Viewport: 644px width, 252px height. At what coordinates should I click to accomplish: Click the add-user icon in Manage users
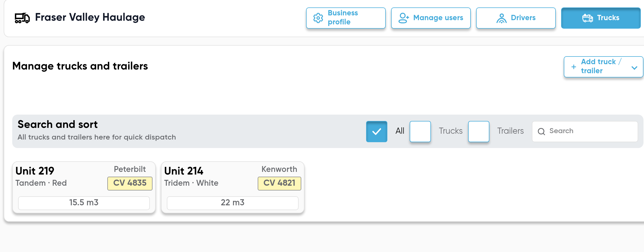(404, 18)
